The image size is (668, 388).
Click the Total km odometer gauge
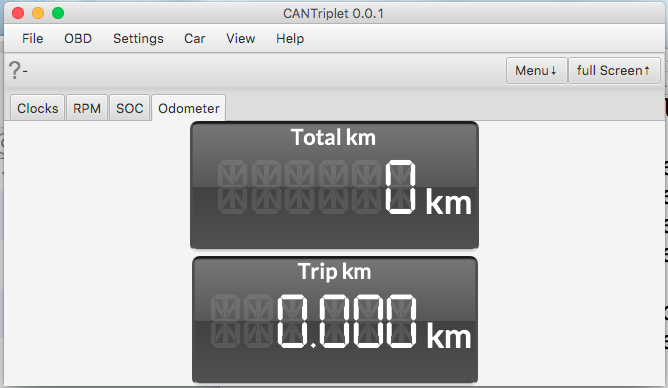tap(334, 185)
